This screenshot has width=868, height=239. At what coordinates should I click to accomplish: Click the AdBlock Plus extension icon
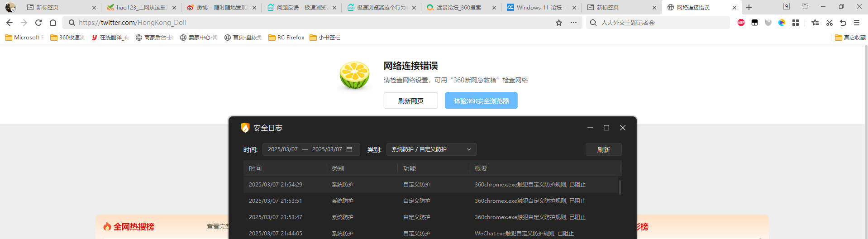pos(741,23)
